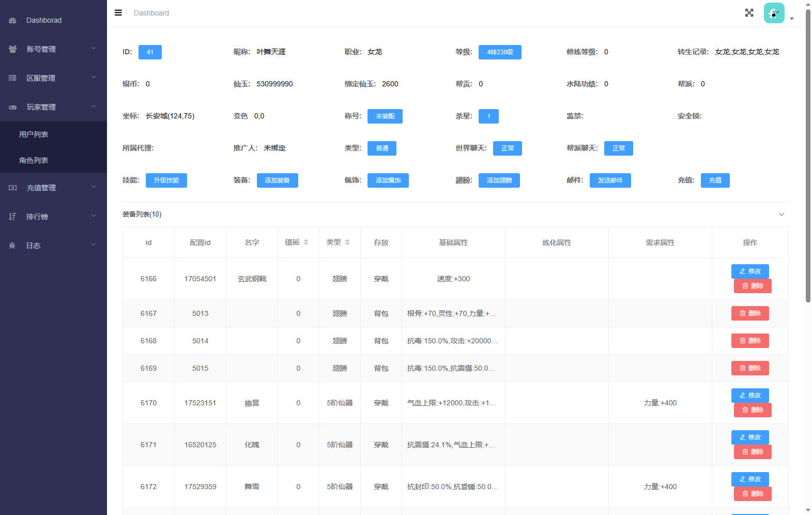This screenshot has width=812, height=515.
Task: Edit the 舞雪 row 6172
Action: coord(750,479)
